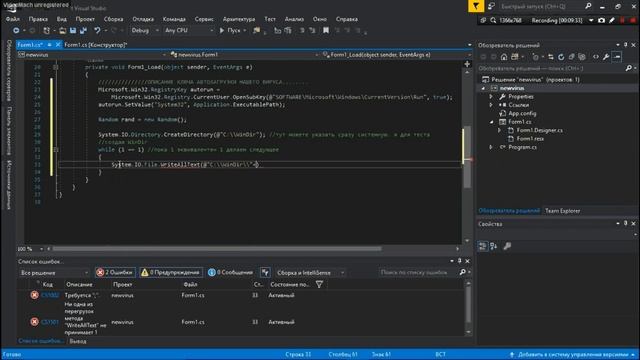
Task: Open the Сборка и IntelliSense dropdown
Action: pyautogui.click(x=310, y=272)
